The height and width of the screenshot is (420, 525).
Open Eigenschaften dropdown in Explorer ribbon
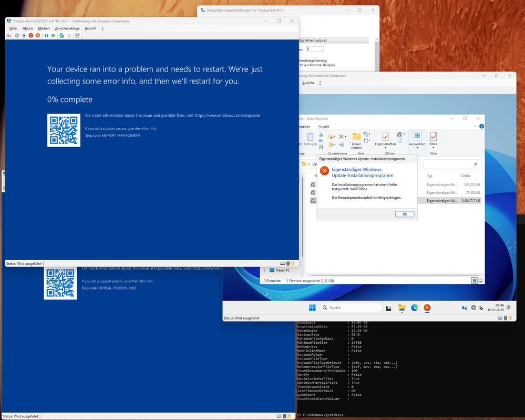(x=385, y=147)
